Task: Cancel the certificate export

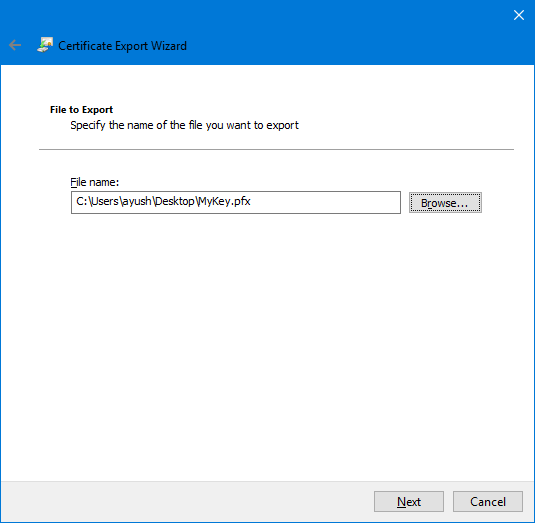Action: [x=488, y=502]
